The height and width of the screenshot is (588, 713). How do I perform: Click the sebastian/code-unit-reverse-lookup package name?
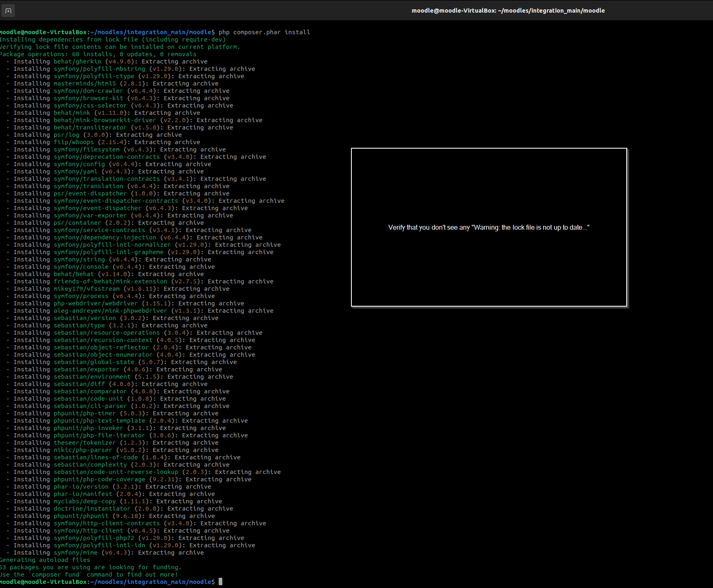pos(116,472)
